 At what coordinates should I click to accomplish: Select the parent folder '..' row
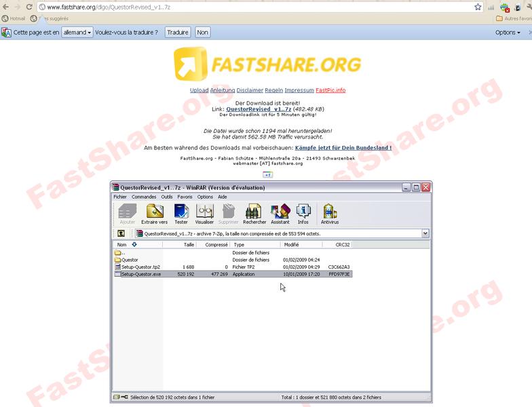(233, 252)
